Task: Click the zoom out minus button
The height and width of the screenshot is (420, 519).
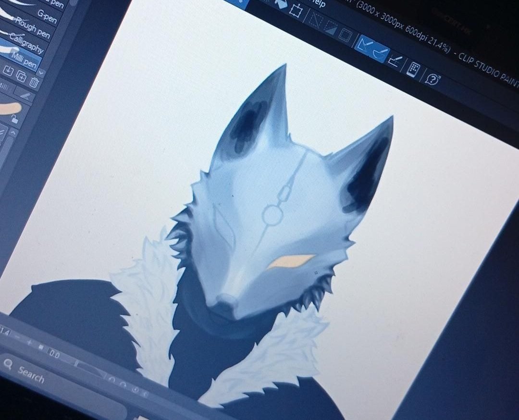Action: pyautogui.click(x=18, y=337)
